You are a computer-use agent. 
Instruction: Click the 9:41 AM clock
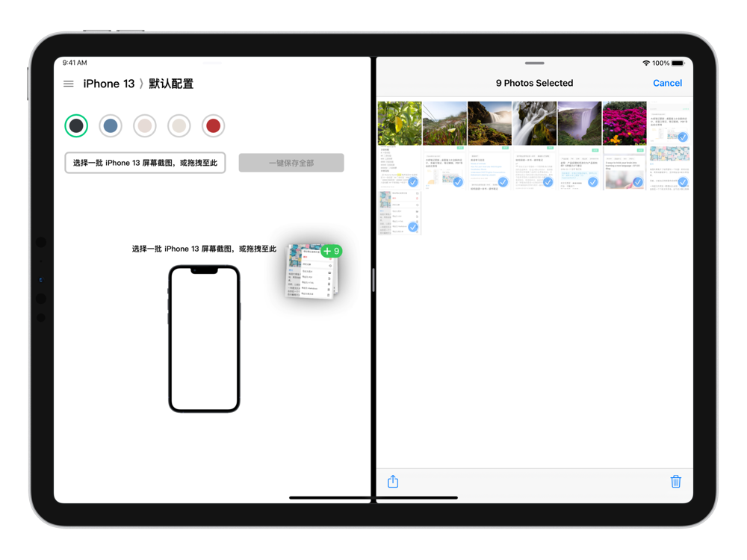pyautogui.click(x=75, y=63)
